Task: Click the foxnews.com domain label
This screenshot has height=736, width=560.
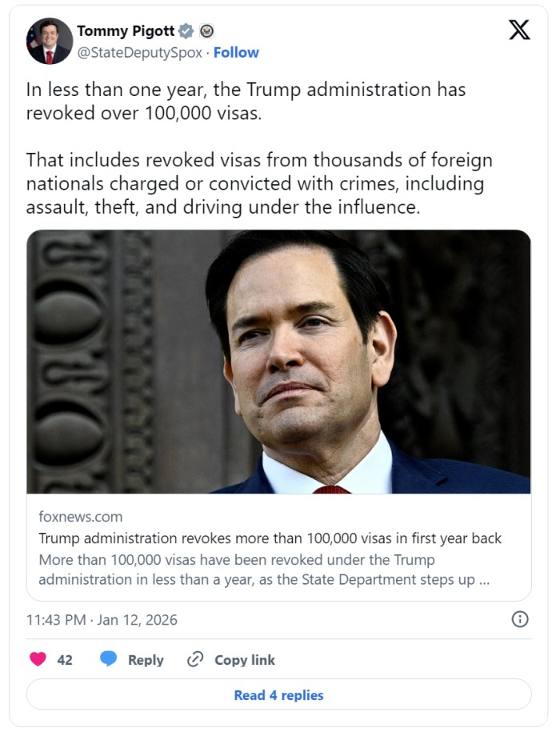Action: click(80, 517)
